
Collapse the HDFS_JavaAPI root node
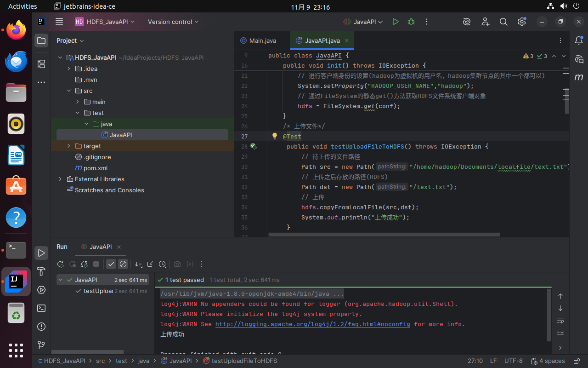pos(60,57)
